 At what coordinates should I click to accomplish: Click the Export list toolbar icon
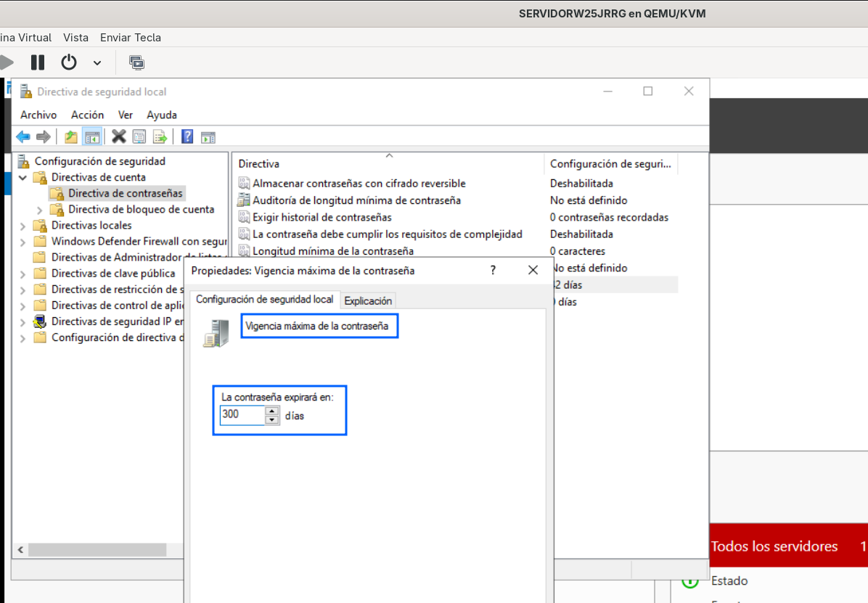(160, 136)
